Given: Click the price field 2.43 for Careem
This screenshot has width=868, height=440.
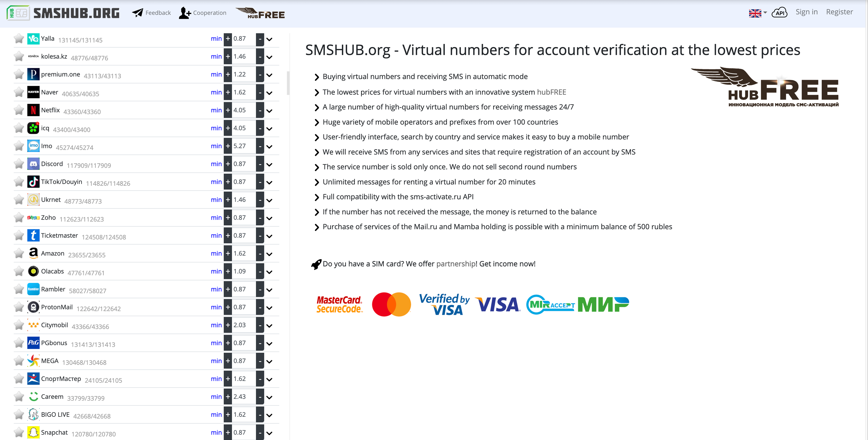Looking at the screenshot, I should 244,397.
